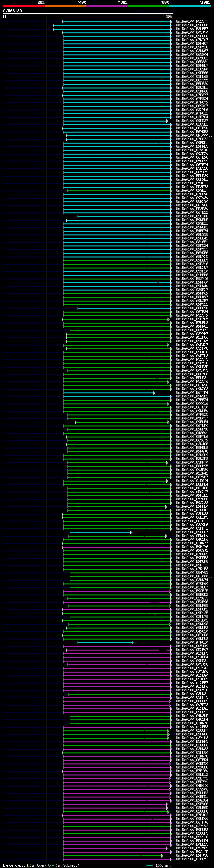Select hit UniRef100_C0PTL3
Screen dimensions: 214x868
192,356
